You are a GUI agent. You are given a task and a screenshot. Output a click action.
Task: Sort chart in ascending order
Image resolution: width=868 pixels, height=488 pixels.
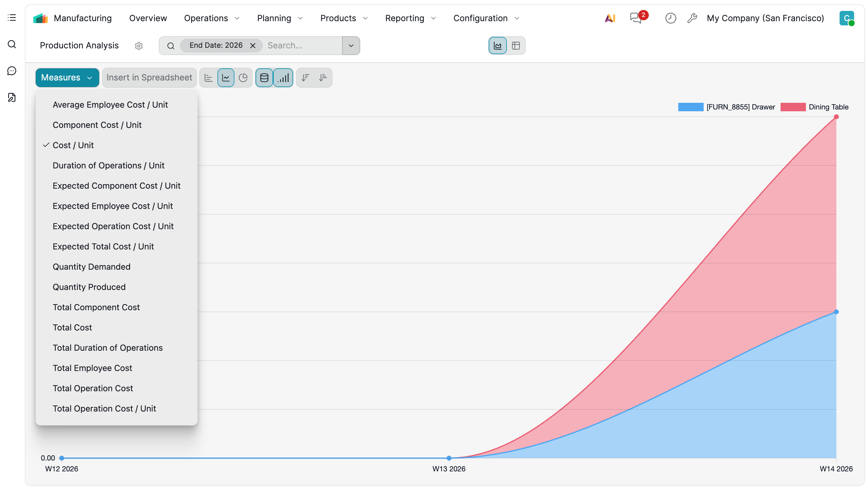point(323,78)
